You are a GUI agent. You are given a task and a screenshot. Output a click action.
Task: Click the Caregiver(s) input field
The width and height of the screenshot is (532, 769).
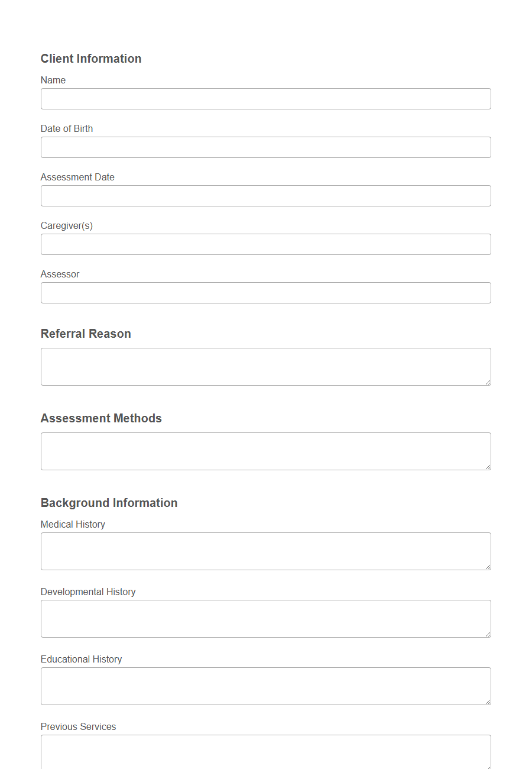(x=265, y=244)
